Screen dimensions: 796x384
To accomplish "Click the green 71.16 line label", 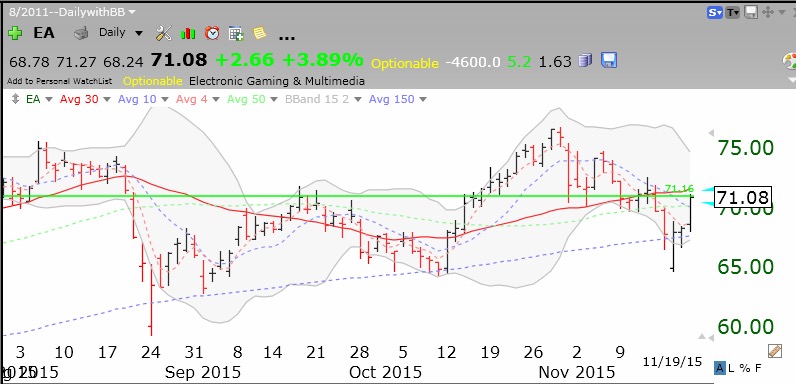I will pyautogui.click(x=679, y=189).
